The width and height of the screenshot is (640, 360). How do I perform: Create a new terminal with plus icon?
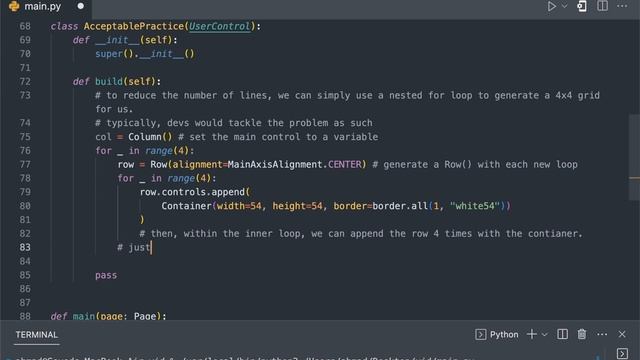point(531,335)
